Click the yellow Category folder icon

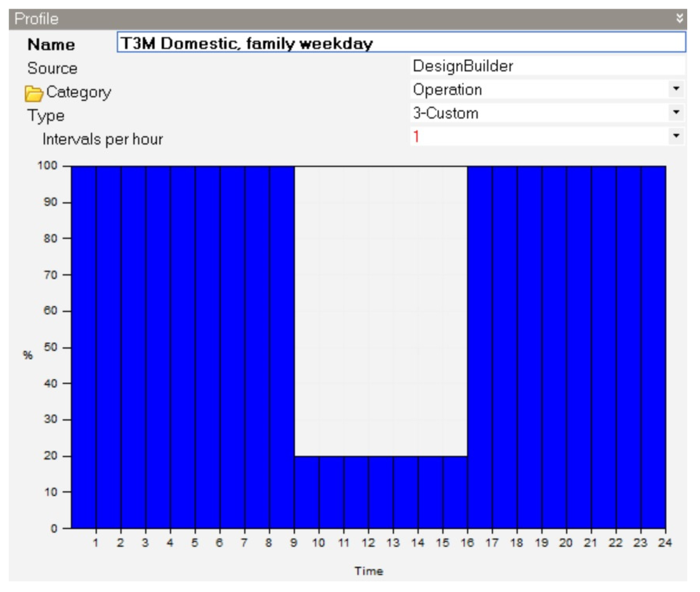click(34, 94)
